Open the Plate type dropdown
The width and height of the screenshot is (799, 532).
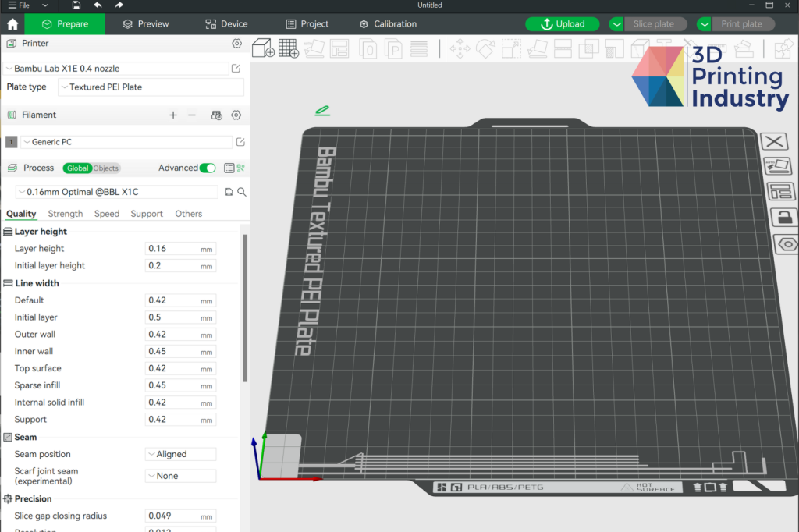coord(151,87)
